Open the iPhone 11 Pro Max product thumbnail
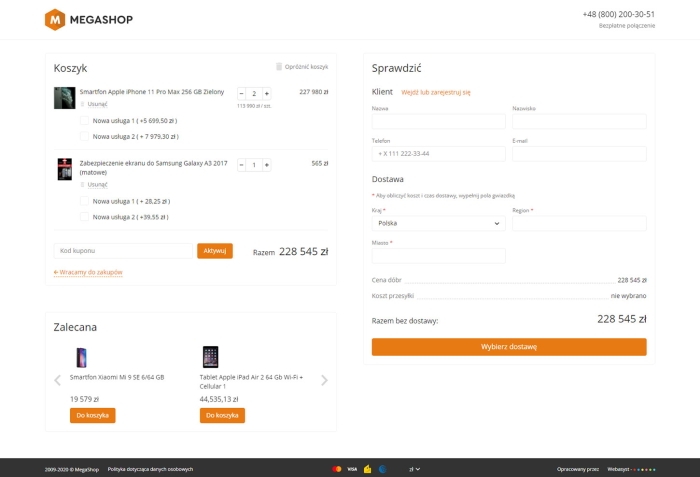Viewport: 700px width, 477px height. click(x=65, y=98)
